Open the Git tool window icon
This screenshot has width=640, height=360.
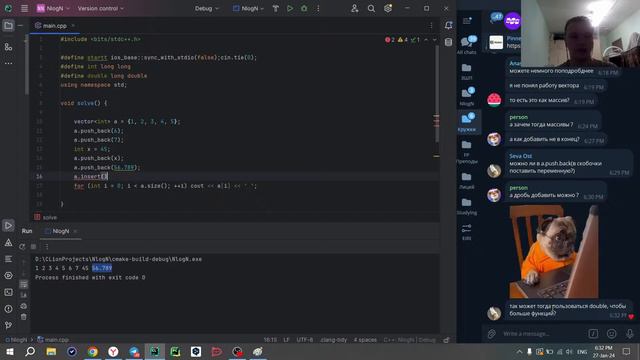click(x=8, y=325)
